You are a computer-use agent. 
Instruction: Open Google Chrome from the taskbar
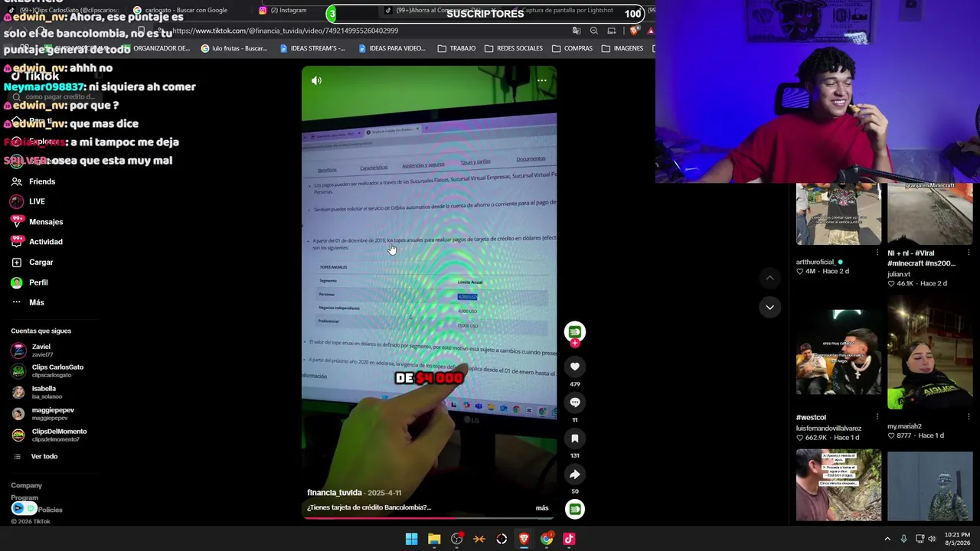coord(547,539)
